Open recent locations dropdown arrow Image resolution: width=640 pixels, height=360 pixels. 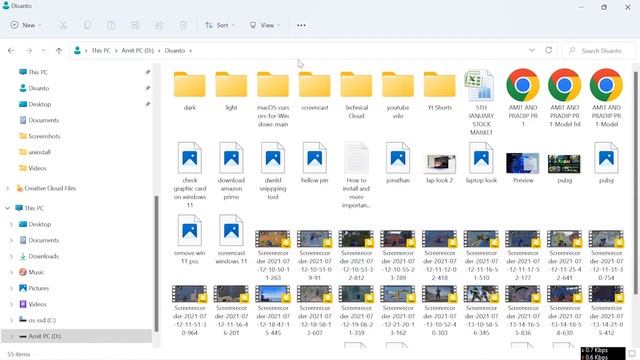click(x=43, y=51)
